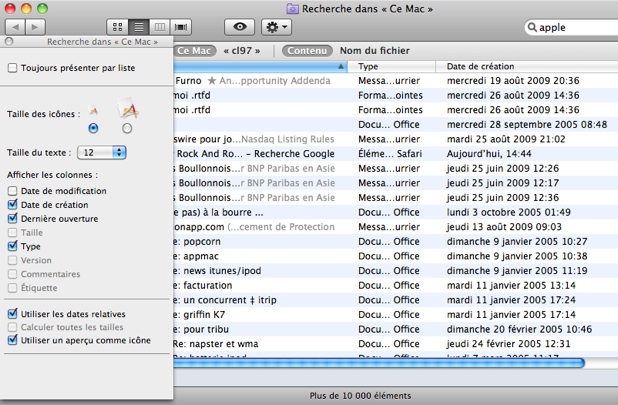This screenshot has width=618, height=405.
Task: Select the pas) à la bourre row
Action: 395,212
